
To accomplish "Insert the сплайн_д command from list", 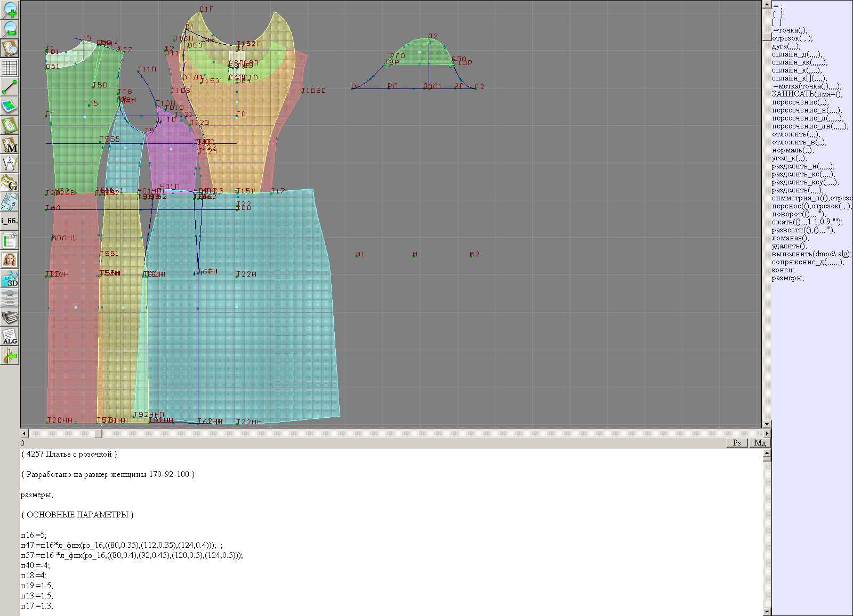I will (796, 54).
